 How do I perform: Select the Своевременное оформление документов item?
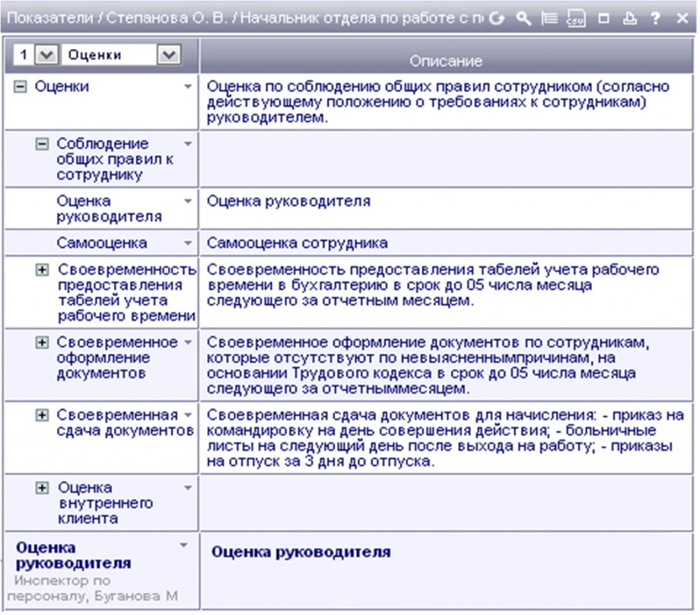click(117, 358)
